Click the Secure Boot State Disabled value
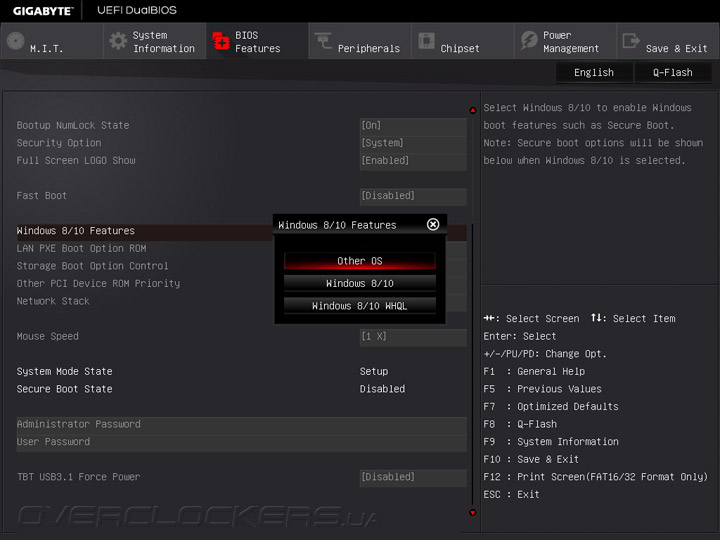720x540 pixels. click(382, 389)
